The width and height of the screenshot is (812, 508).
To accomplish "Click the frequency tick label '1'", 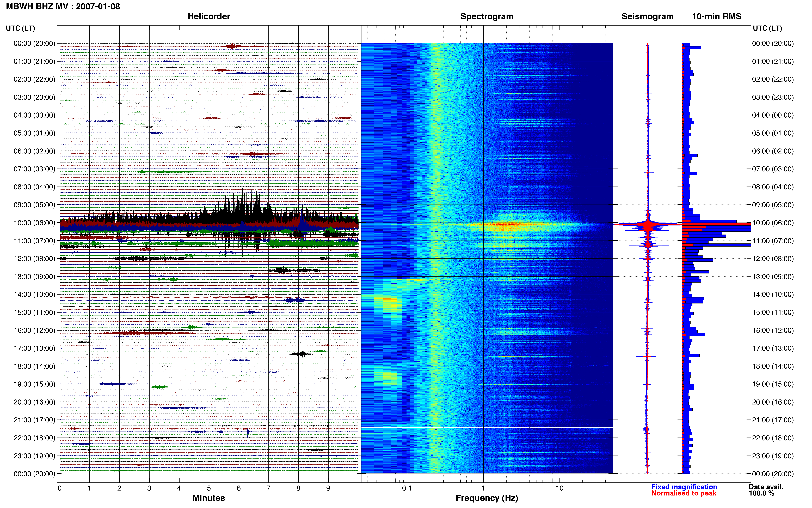I will 483,488.
